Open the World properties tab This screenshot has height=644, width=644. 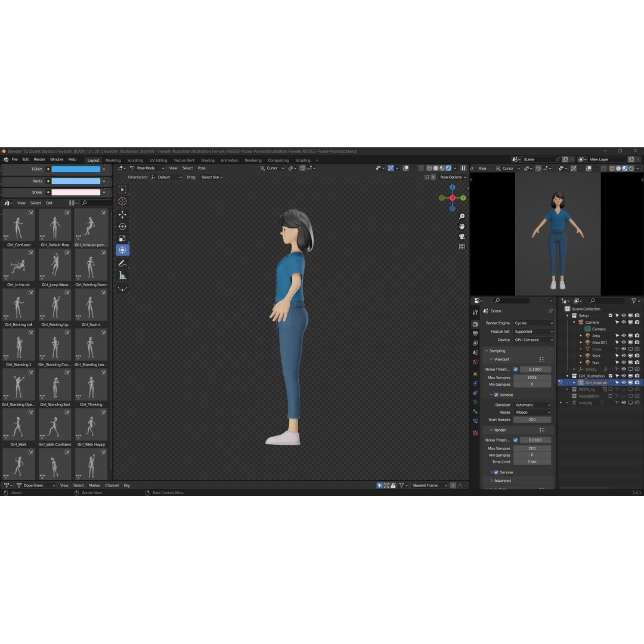475,362
